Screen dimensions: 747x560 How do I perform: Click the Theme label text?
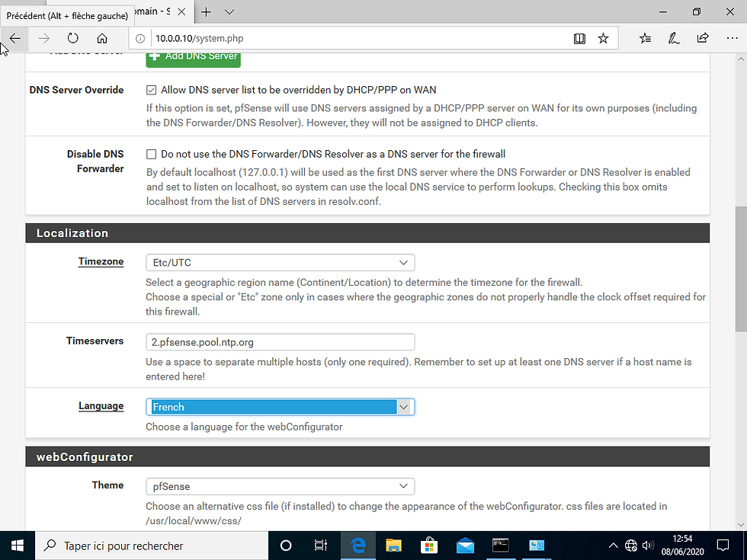[x=107, y=485]
